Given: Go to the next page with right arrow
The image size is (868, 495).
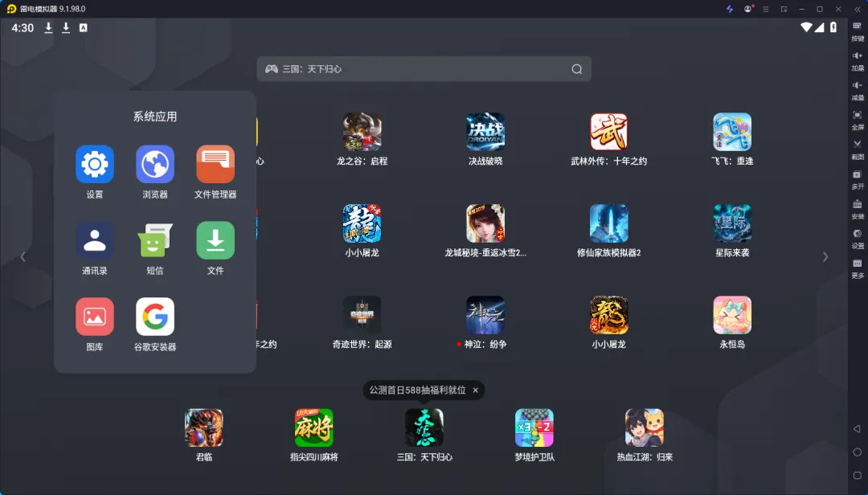Looking at the screenshot, I should (825, 257).
